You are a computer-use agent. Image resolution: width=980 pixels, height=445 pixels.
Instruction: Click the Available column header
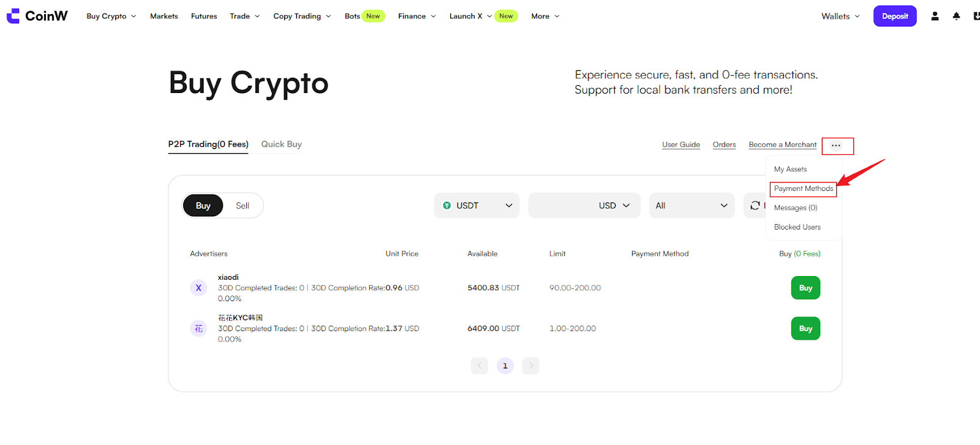pos(483,254)
